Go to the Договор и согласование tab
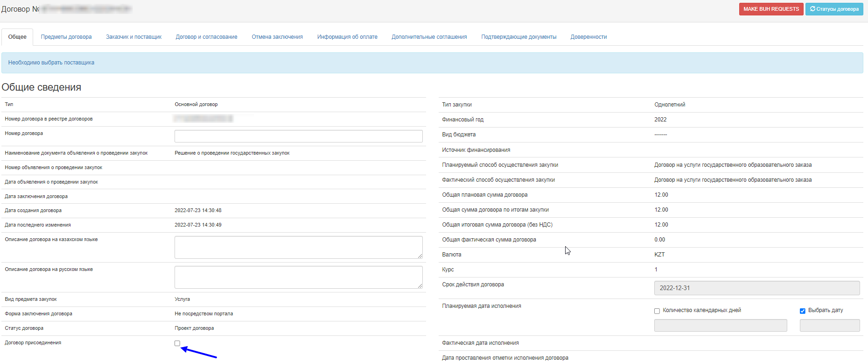 point(206,37)
